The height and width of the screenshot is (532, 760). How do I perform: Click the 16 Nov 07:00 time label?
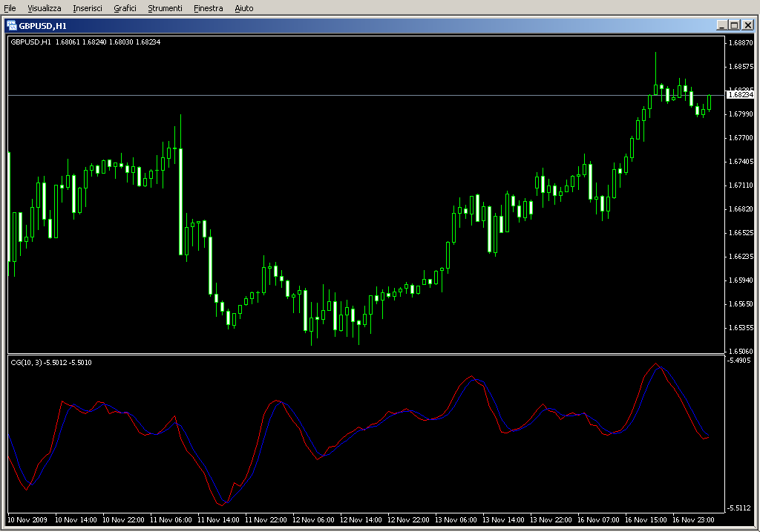coord(598,520)
